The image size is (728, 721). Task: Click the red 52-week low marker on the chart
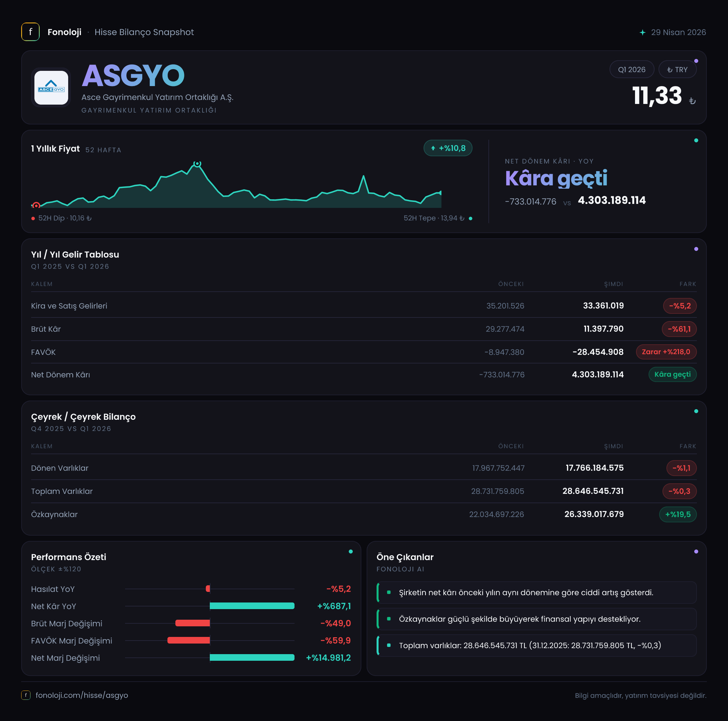point(36,205)
